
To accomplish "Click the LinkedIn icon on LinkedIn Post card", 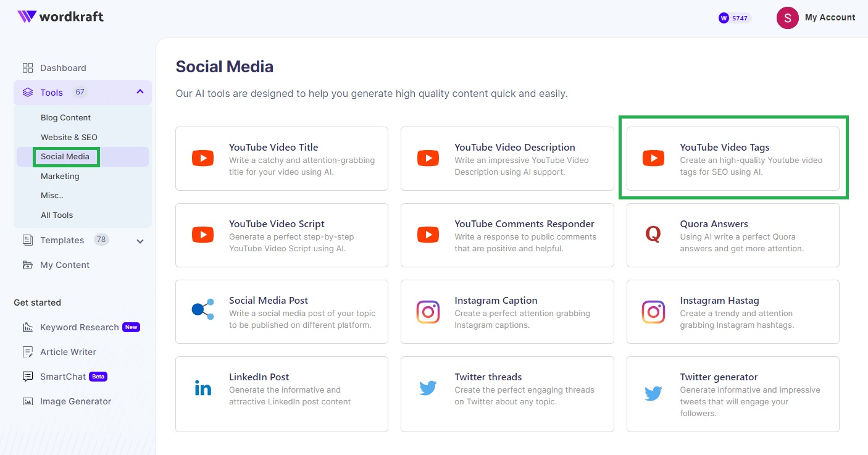I will click(x=202, y=388).
